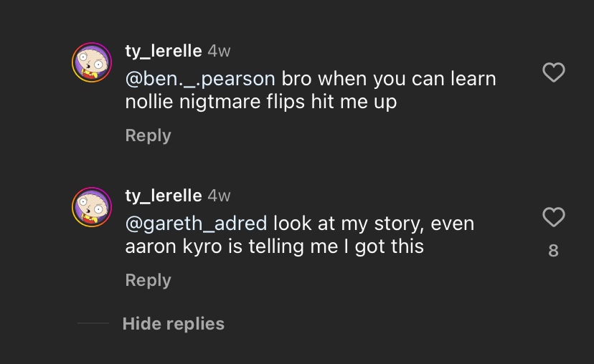The width and height of the screenshot is (594, 364).
Task: Click the line "nollie nigtmare flips hit me up"
Action: (260, 102)
